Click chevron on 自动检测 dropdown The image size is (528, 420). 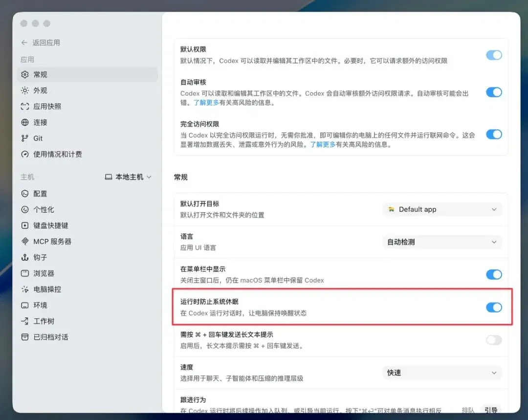[x=494, y=242]
